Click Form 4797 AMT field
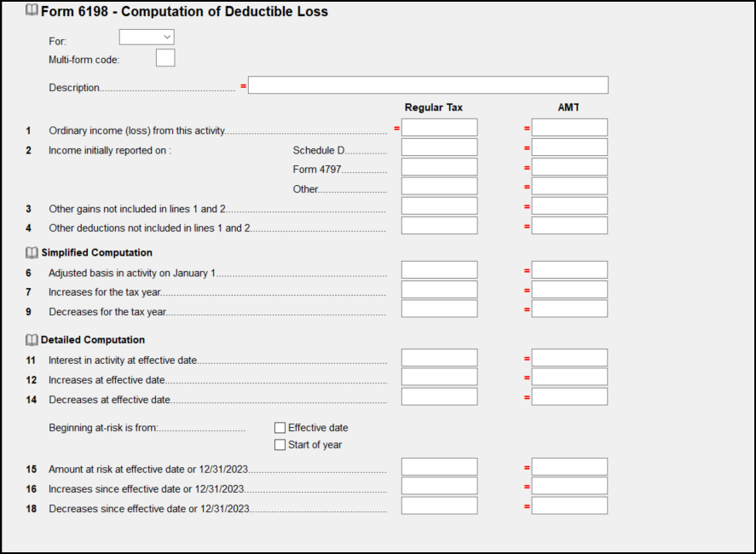Screen dimensions: 756x554 coord(569,167)
